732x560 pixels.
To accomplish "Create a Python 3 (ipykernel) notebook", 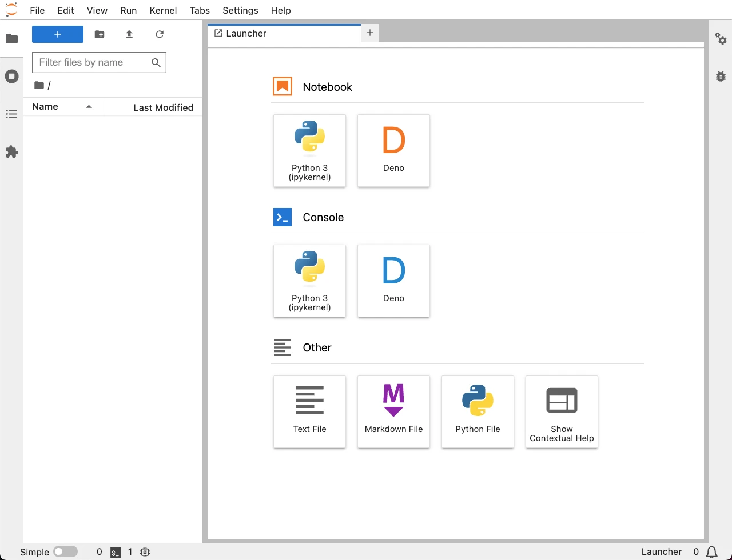I will click(x=310, y=151).
